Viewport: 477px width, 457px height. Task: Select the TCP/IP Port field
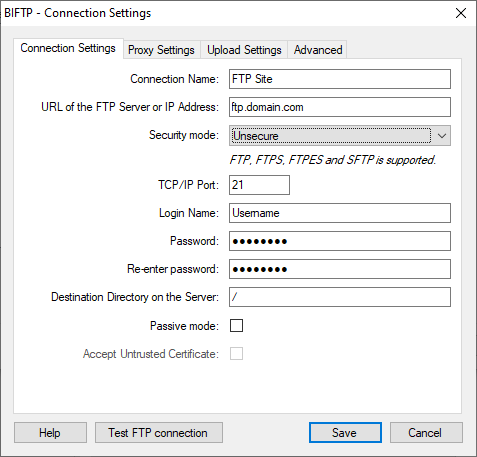click(x=259, y=185)
